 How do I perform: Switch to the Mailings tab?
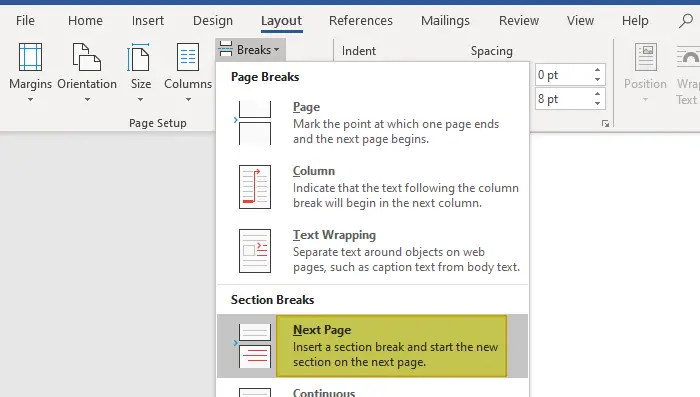click(x=445, y=21)
